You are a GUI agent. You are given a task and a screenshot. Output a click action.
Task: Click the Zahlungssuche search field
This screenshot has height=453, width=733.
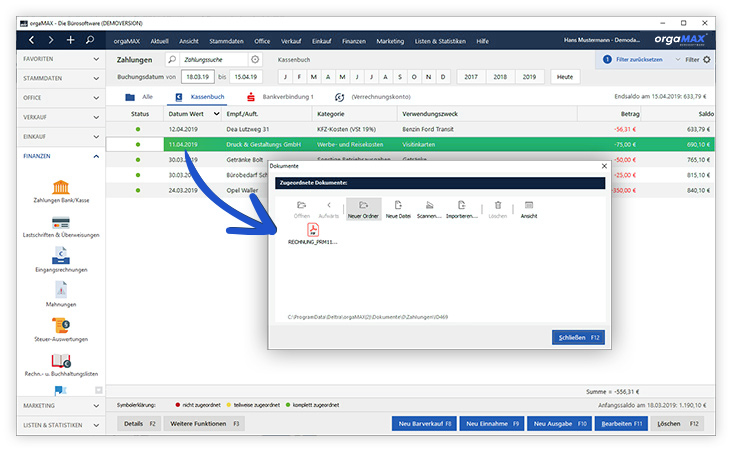coord(214,59)
